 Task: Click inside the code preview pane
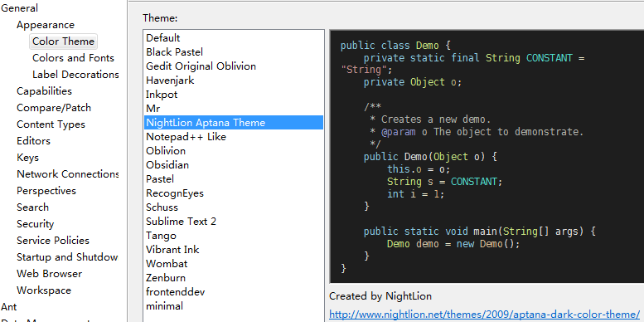pyautogui.click(x=487, y=156)
